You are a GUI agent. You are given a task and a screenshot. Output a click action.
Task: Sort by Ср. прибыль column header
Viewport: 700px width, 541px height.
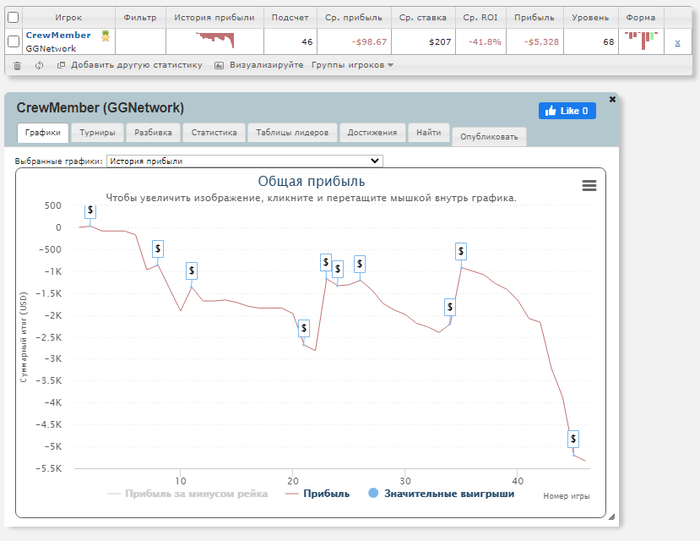pos(354,17)
